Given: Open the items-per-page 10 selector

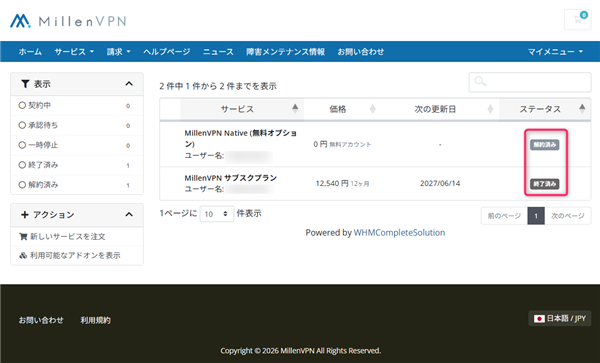Looking at the screenshot, I should coord(217,214).
